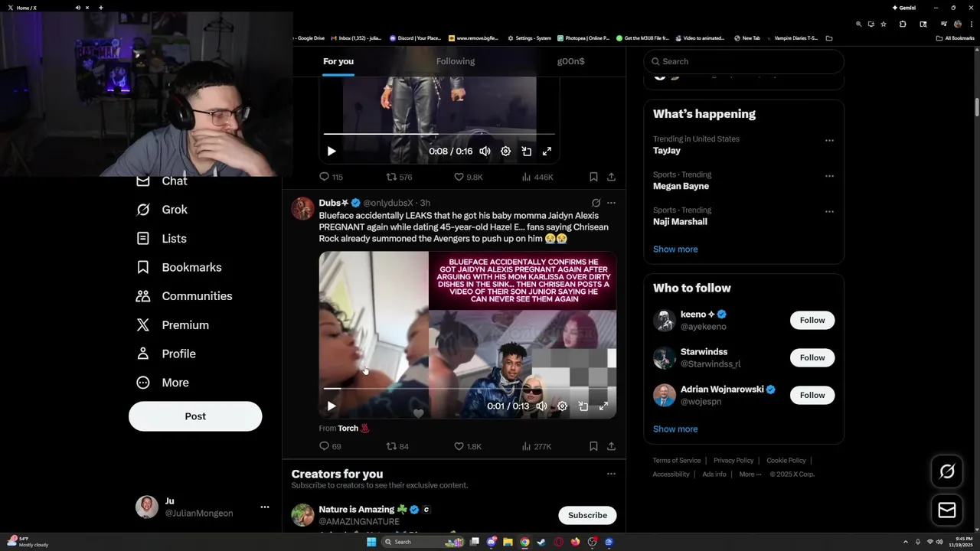Play the top video at 0:08
The width and height of the screenshot is (980, 551).
tap(332, 152)
